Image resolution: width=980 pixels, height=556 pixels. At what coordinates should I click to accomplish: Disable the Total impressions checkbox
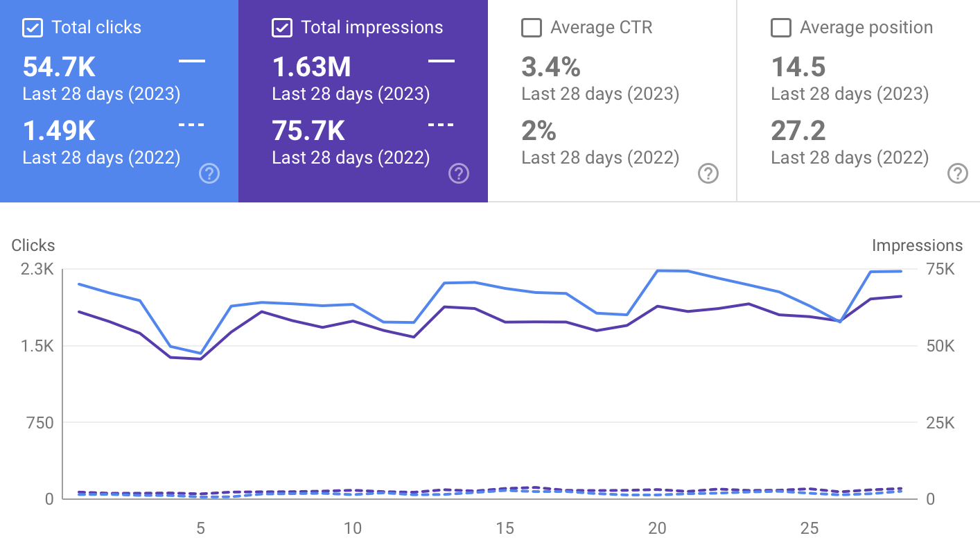pyautogui.click(x=281, y=28)
